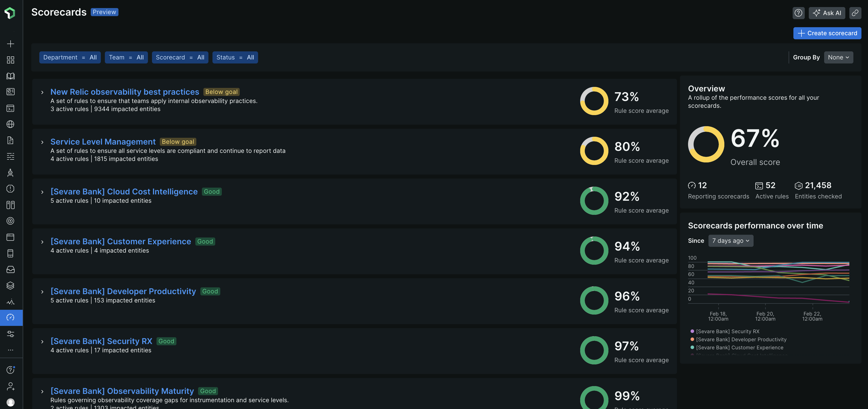Open the four-squares apps icon in sidebar
Viewport: 868px width, 409px height.
(10, 60)
